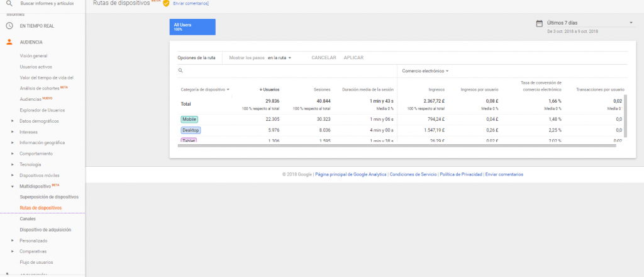The image size is (644, 277).
Task: Open the Categoría de dispositivo dimension dropdown
Action: coord(205,89)
